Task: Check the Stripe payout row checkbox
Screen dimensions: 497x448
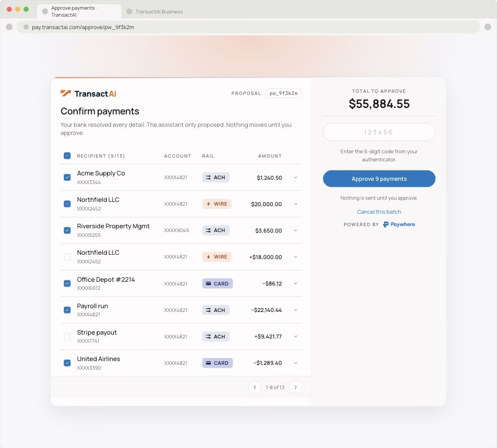Action: (x=67, y=336)
